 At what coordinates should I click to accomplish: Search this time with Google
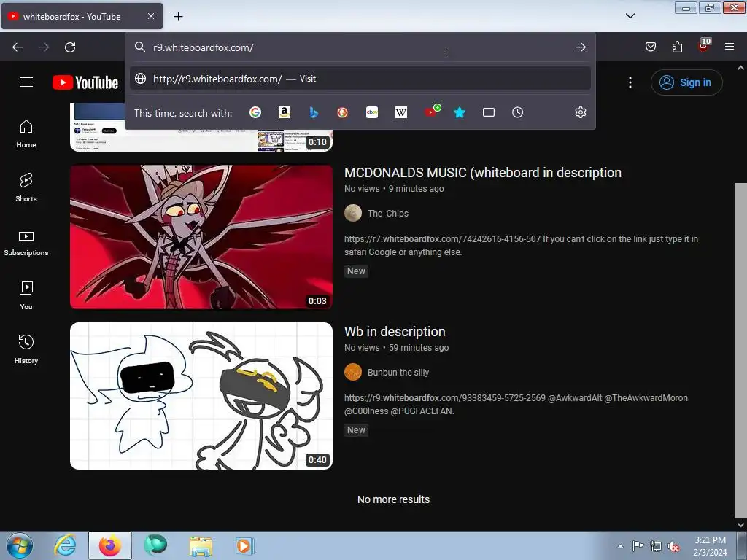255,112
